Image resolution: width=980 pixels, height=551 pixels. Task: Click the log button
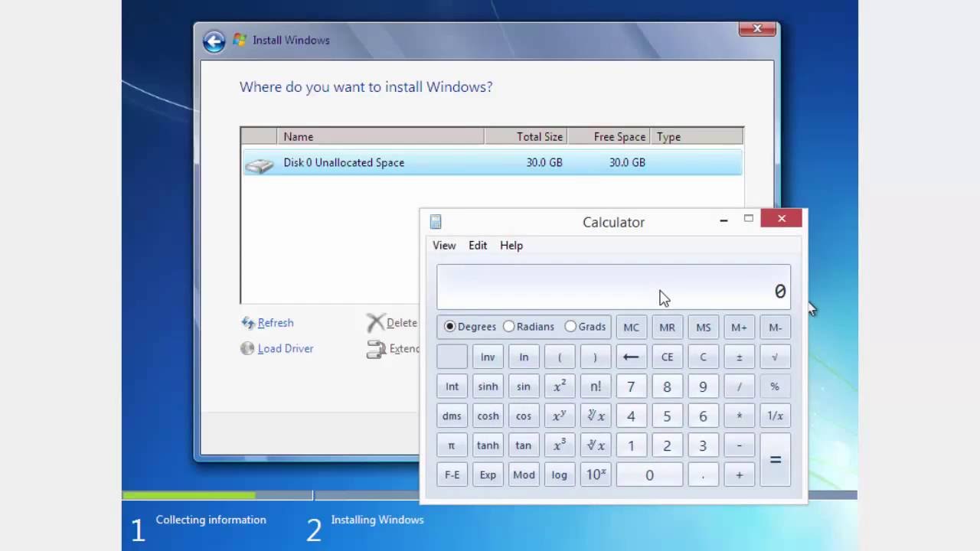(560, 475)
